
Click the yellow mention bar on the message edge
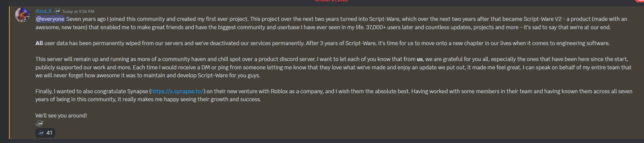click(x=9, y=72)
